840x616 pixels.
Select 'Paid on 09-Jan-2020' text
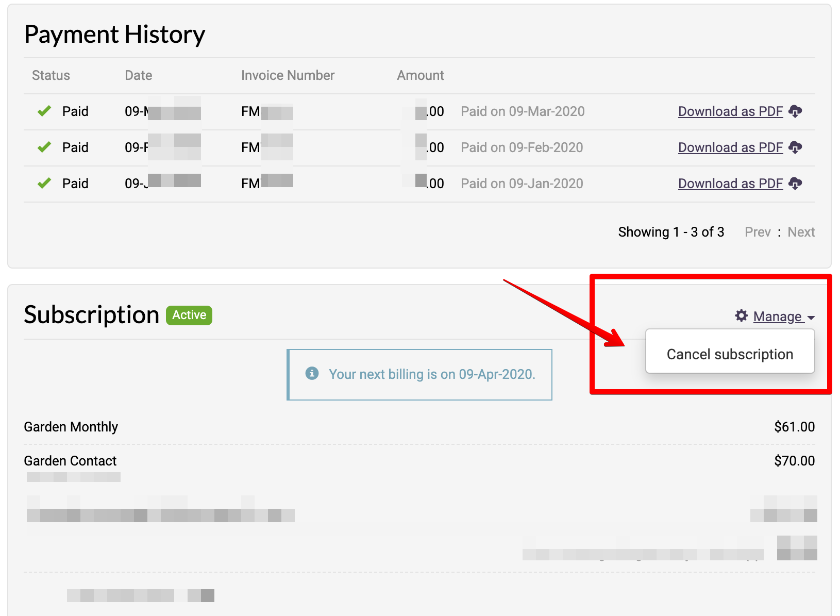coord(522,184)
